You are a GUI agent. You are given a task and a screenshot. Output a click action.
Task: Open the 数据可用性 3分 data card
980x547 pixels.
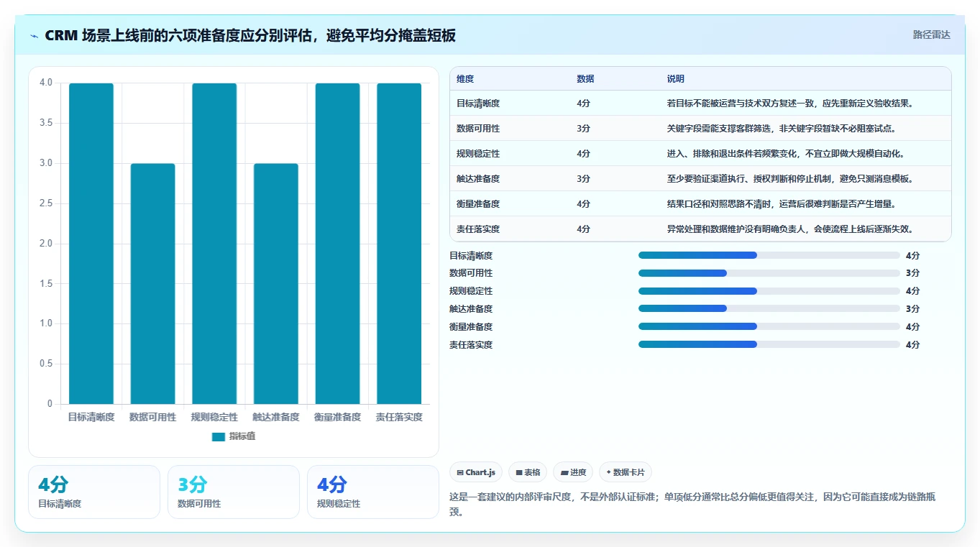[234, 492]
